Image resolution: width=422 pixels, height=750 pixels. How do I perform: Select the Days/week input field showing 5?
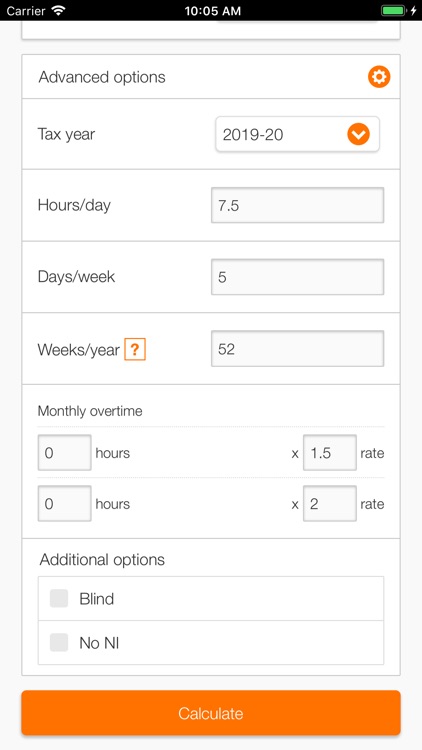point(297,277)
